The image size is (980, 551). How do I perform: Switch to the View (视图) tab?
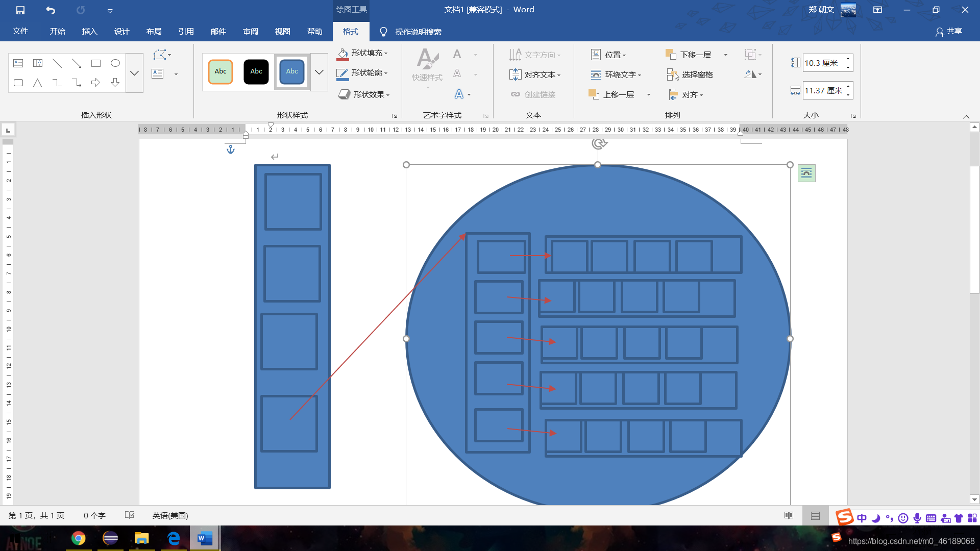(282, 32)
